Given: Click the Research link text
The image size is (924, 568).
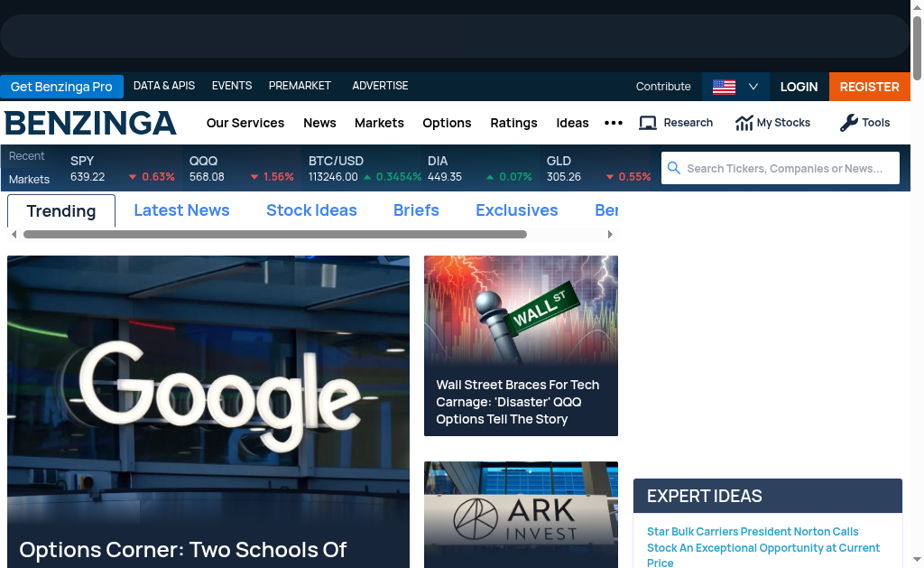Looking at the screenshot, I should (688, 123).
